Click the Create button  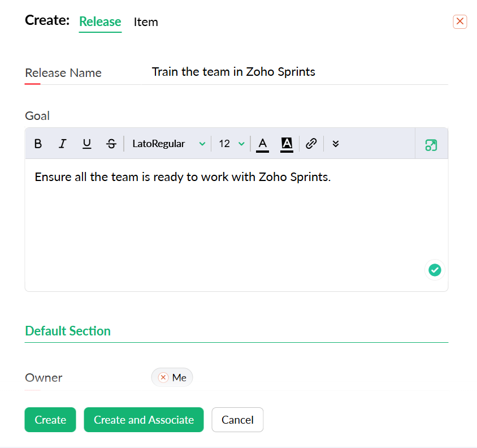point(50,420)
